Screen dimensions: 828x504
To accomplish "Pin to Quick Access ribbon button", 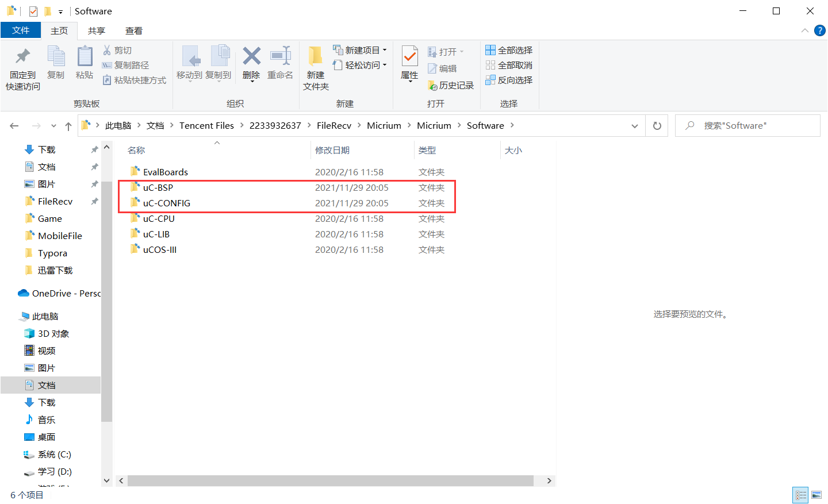I will coord(23,68).
